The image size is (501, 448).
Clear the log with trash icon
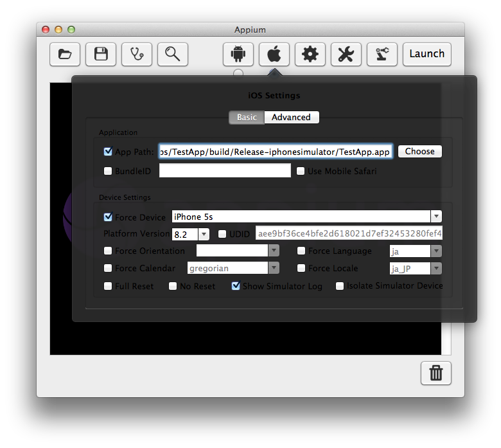click(x=436, y=373)
